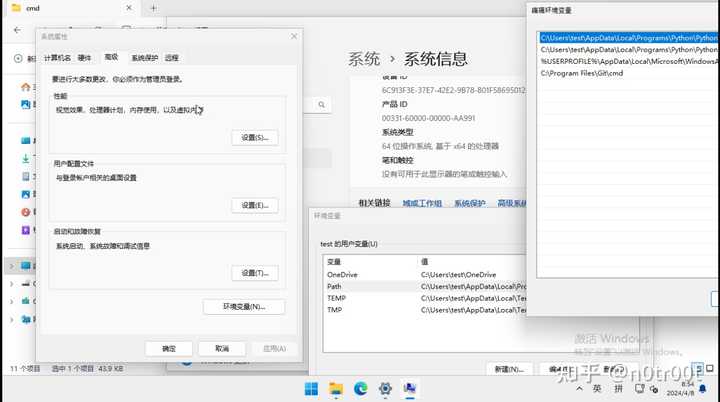The height and width of the screenshot is (402, 720).
Task: Open the volume icon in system tray
Action: coord(654,390)
